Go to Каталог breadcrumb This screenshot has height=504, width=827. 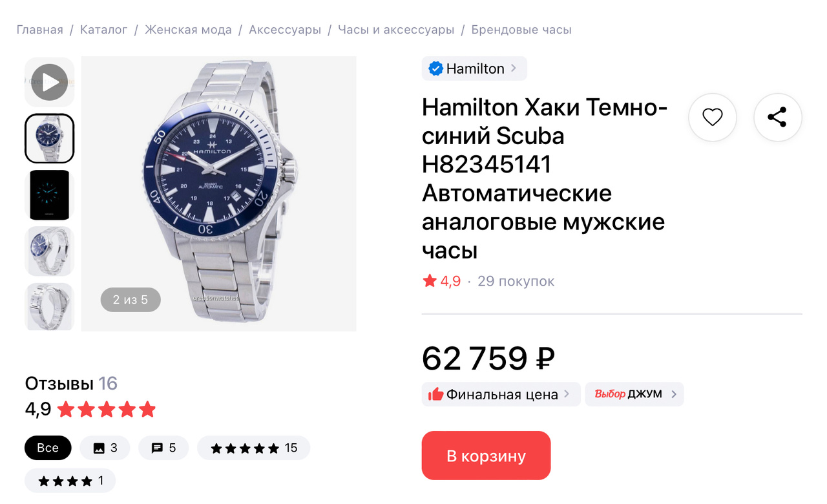coord(104,30)
